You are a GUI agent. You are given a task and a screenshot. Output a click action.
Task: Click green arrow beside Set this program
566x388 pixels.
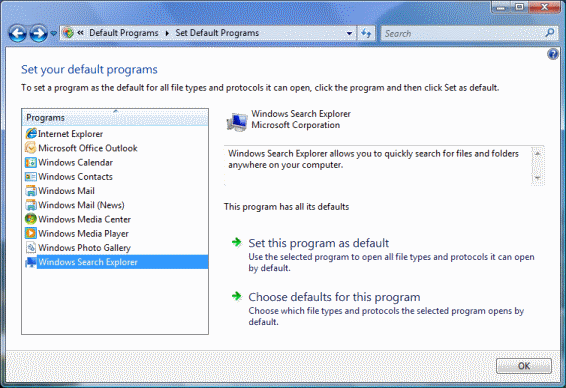237,242
